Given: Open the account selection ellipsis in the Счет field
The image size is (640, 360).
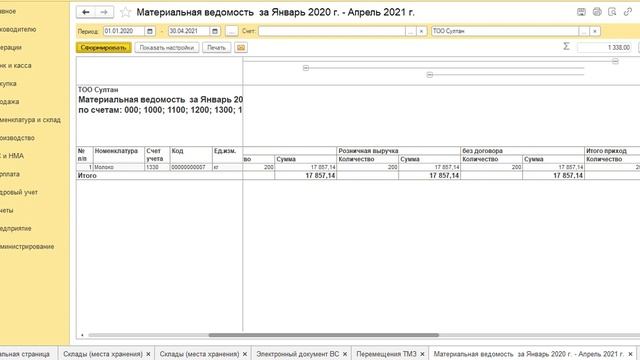Looking at the screenshot, I should coord(411,31).
